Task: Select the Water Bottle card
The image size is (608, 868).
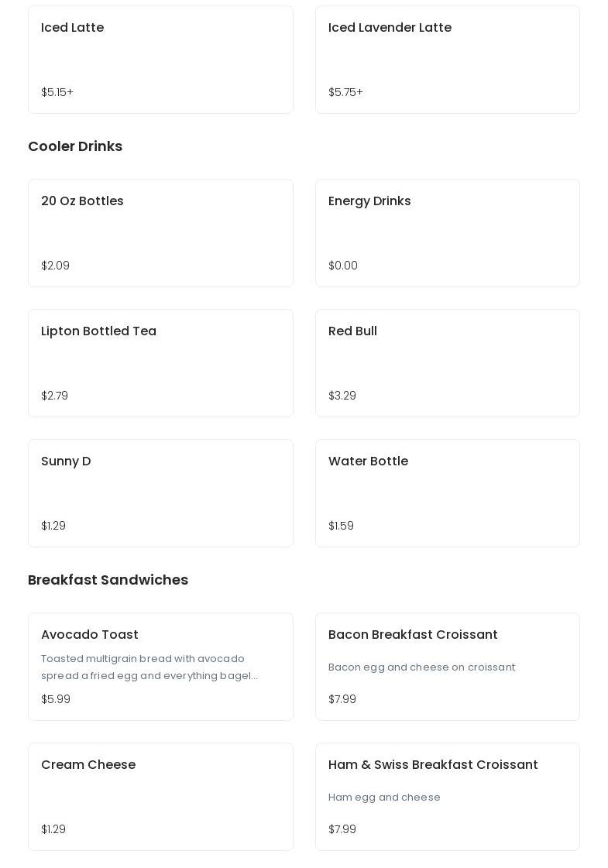Action: point(448,493)
